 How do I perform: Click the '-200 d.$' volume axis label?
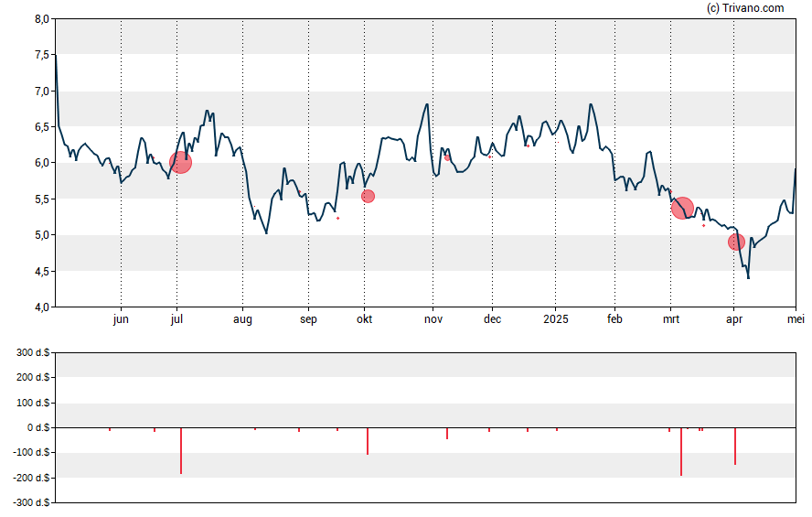tap(31, 478)
